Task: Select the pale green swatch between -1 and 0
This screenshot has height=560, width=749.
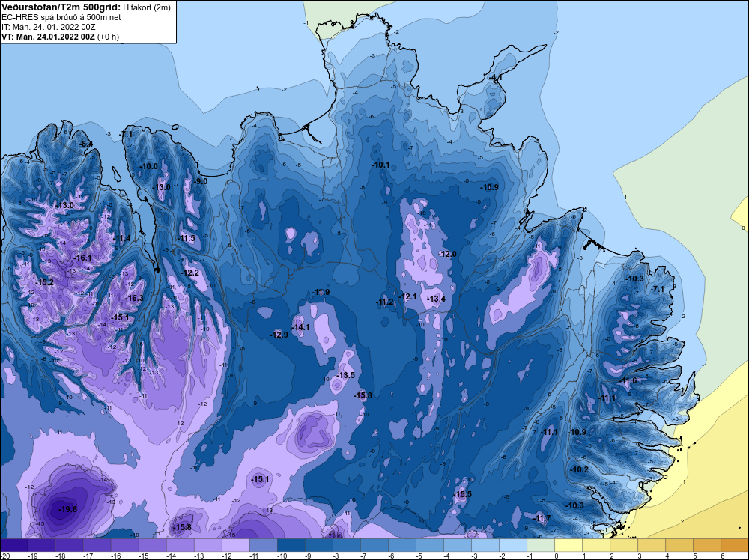Action: [541, 545]
